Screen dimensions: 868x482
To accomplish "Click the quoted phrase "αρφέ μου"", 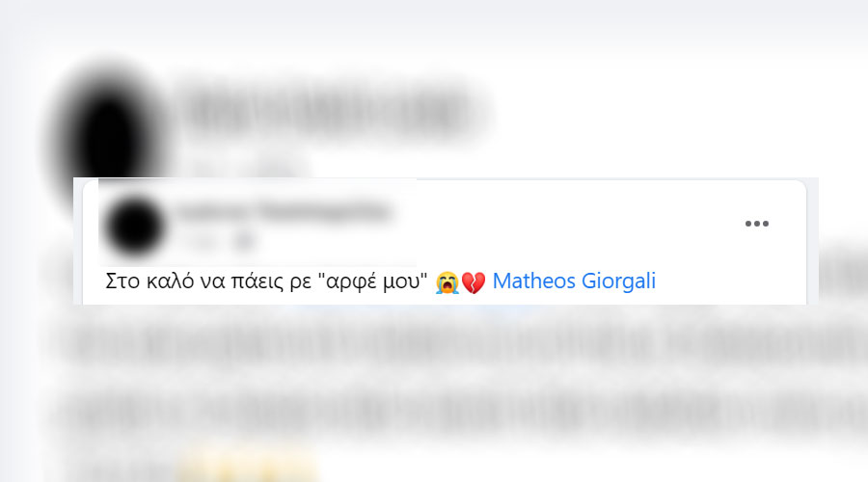I will click(372, 281).
